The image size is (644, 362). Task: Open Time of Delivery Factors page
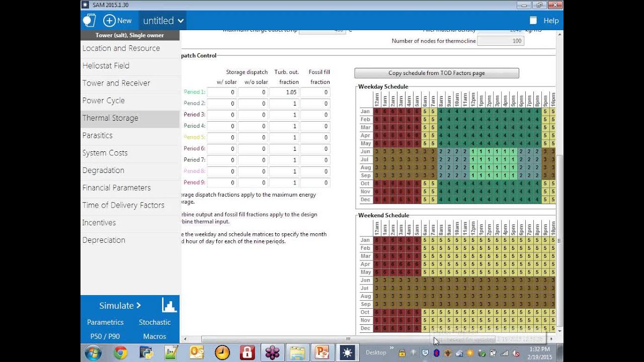pos(130,205)
